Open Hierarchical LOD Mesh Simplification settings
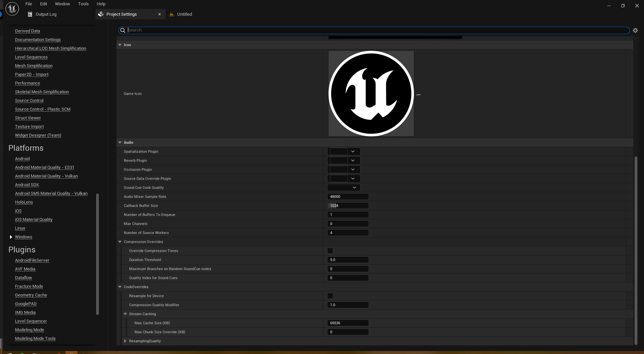The image size is (644, 354). pyautogui.click(x=50, y=48)
